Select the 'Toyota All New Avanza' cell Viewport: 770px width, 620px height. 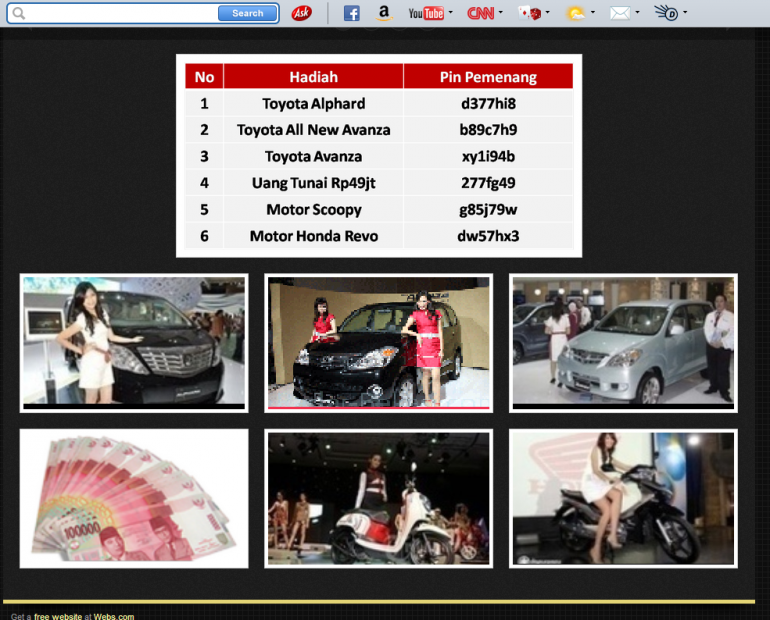pos(313,130)
